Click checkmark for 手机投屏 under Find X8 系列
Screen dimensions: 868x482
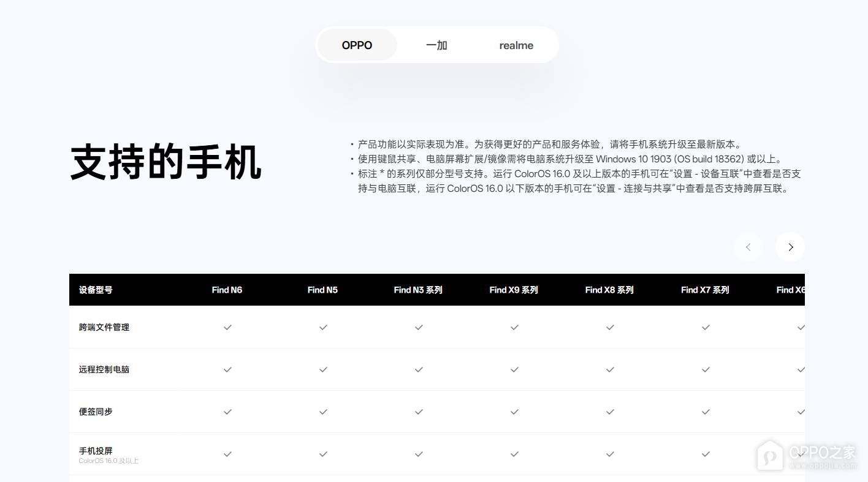[610, 454]
